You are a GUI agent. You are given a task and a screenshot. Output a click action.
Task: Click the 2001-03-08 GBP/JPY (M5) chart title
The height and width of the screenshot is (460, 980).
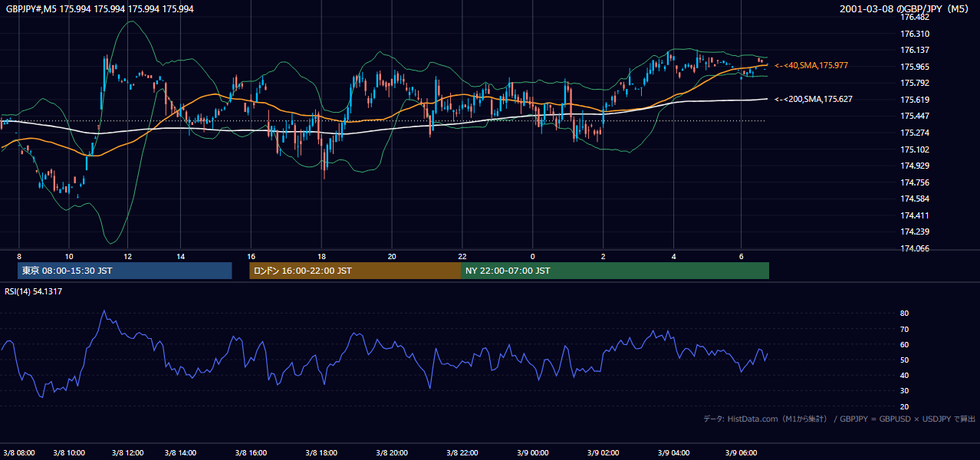pos(906,8)
